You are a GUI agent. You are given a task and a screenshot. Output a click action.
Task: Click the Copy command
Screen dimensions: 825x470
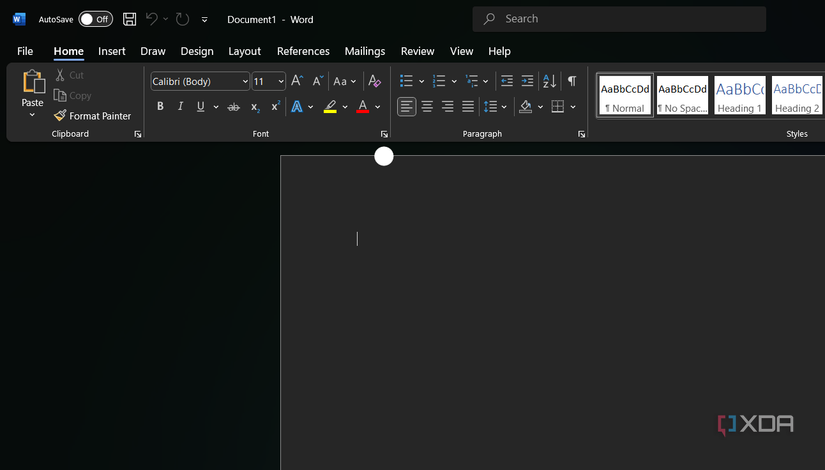(73, 96)
